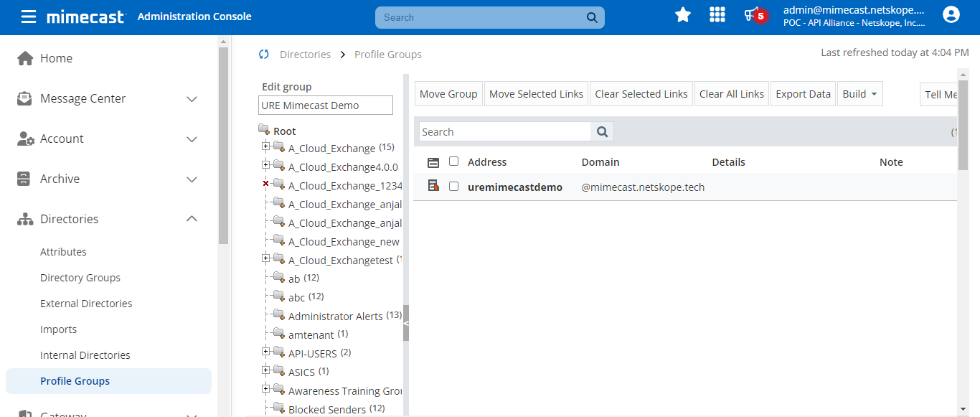Click the Edit group name field
The image size is (980, 417).
pyautogui.click(x=326, y=106)
